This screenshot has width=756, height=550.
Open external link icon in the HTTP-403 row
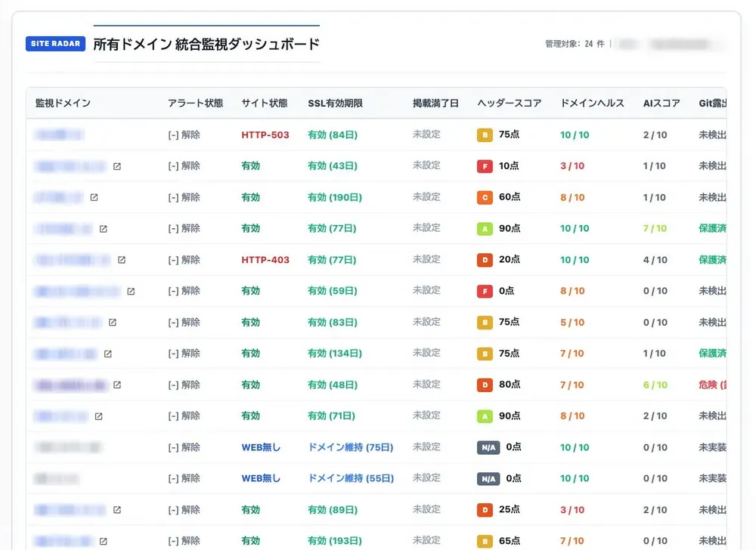pos(122,260)
